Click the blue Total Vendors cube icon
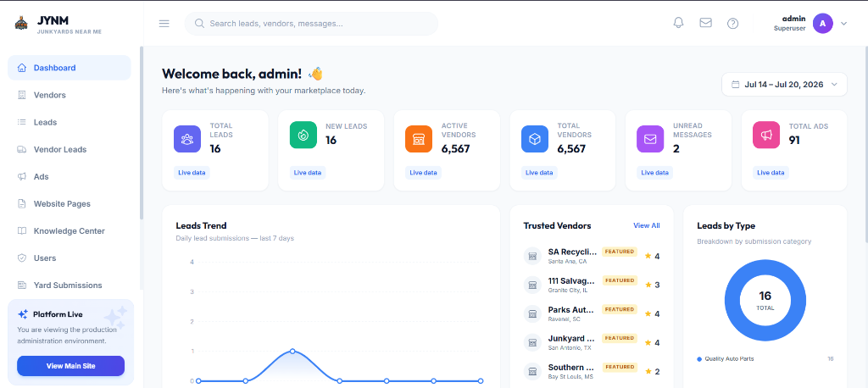 pyautogui.click(x=535, y=139)
